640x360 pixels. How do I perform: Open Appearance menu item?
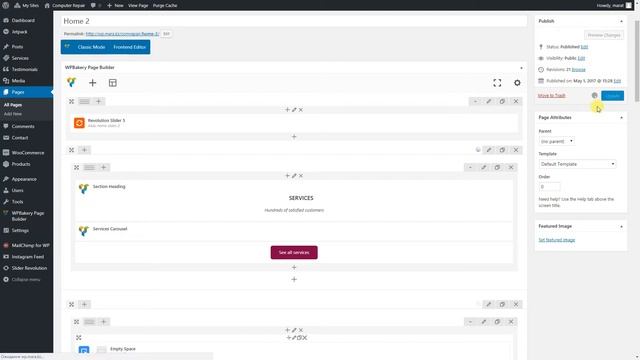[x=24, y=179]
